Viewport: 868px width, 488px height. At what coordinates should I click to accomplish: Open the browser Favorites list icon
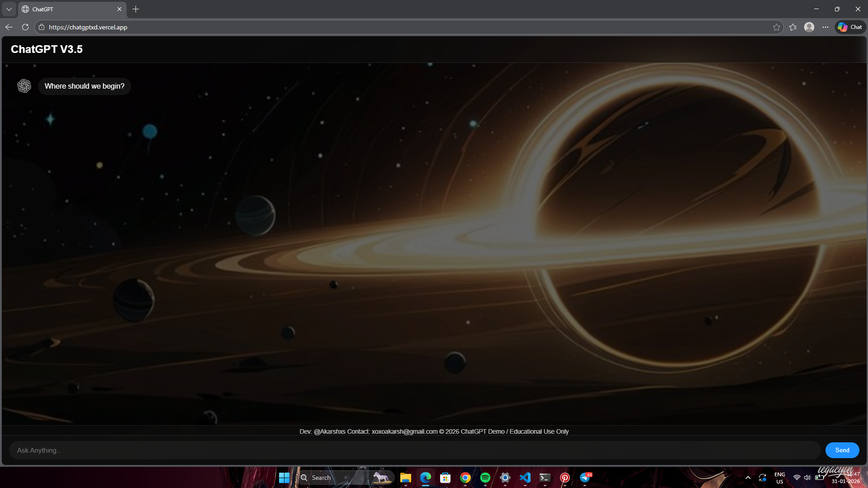click(x=793, y=27)
